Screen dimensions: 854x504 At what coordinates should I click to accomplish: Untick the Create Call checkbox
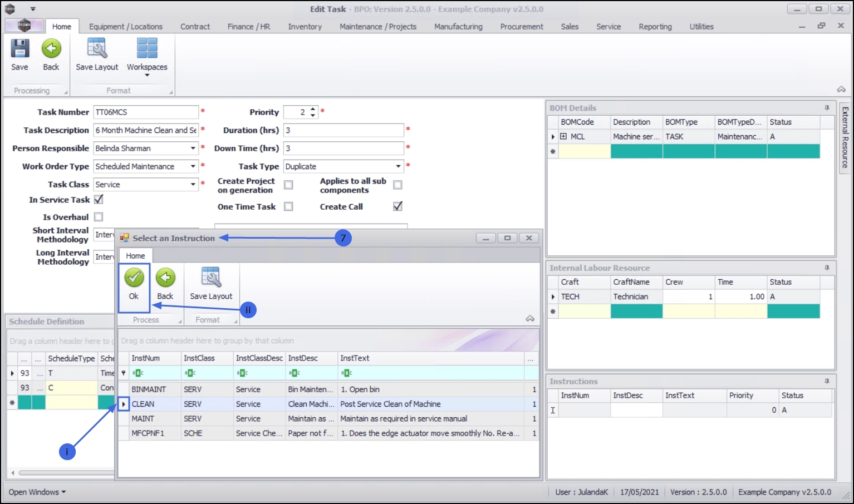(397, 206)
